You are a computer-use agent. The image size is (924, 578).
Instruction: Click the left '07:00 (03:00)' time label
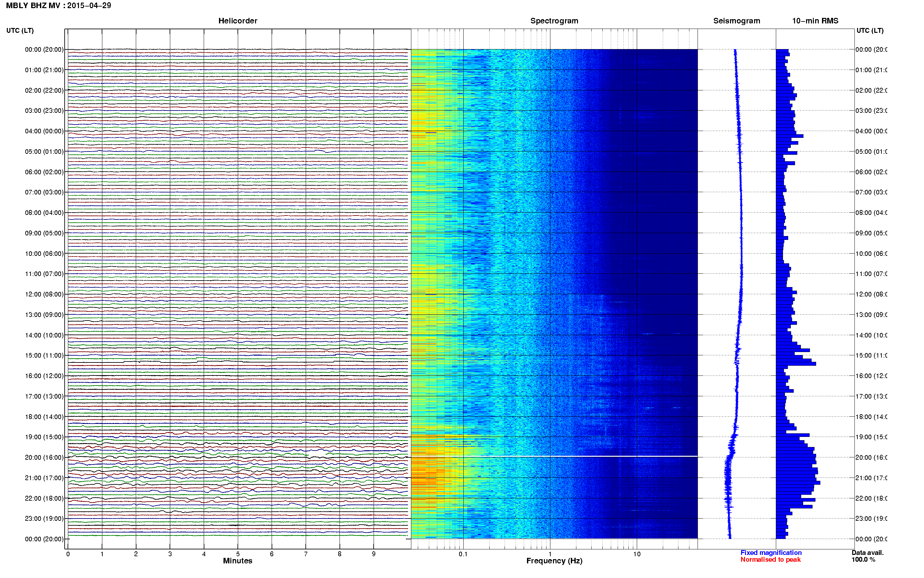[x=44, y=192]
